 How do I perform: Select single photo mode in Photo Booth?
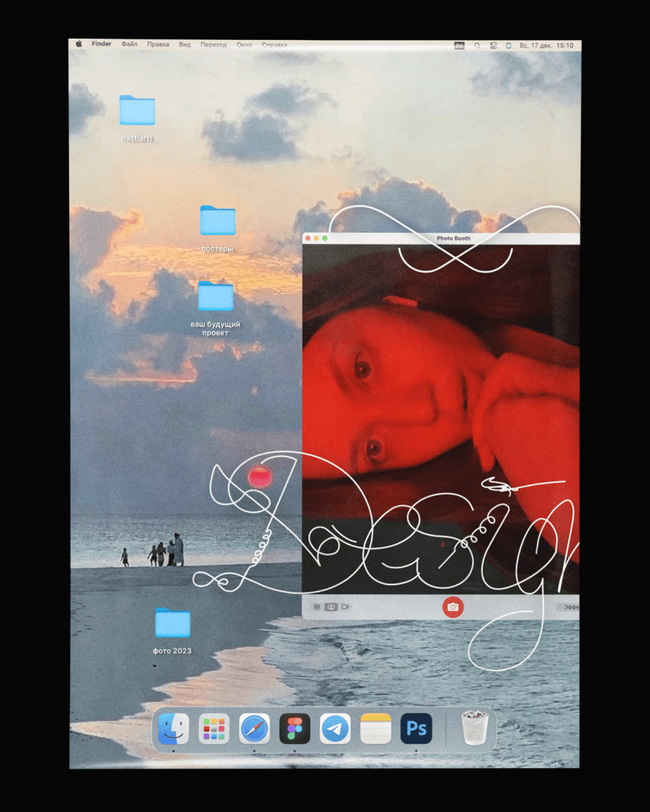pos(331,607)
